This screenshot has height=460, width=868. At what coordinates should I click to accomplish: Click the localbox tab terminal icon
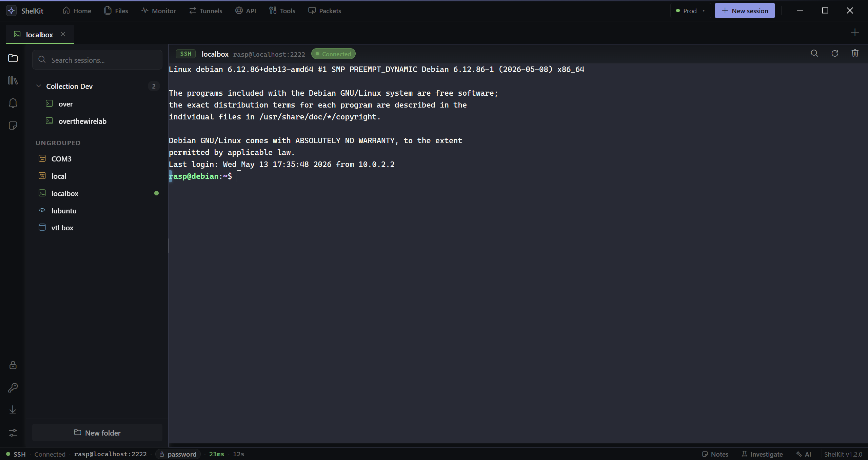pos(17,34)
